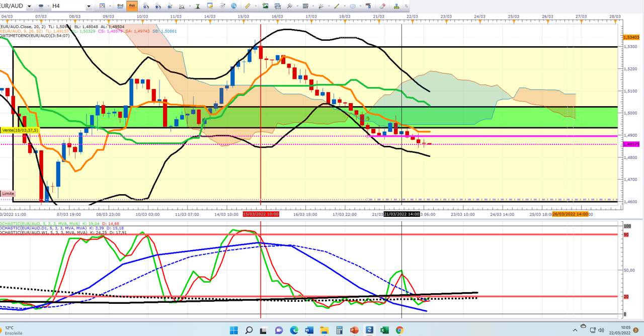The width and height of the screenshot is (644, 336).
Task: Click the Limite order label
Action: click(8, 194)
